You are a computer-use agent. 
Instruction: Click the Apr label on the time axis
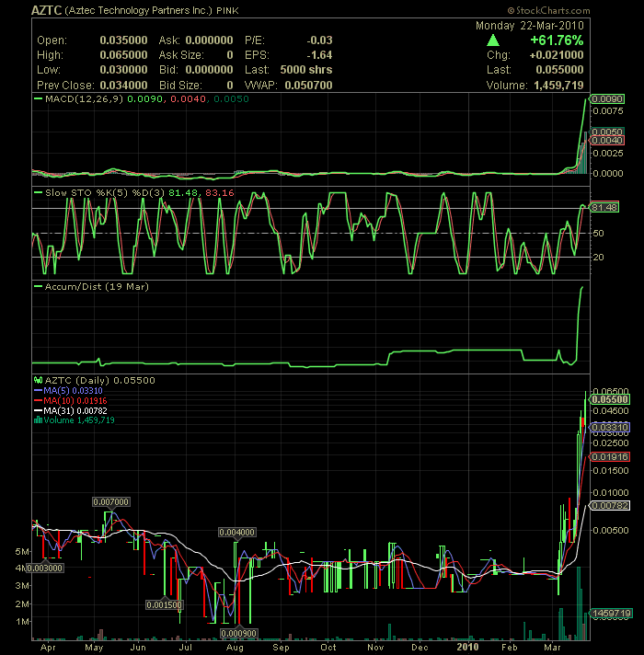pyautogui.click(x=48, y=648)
